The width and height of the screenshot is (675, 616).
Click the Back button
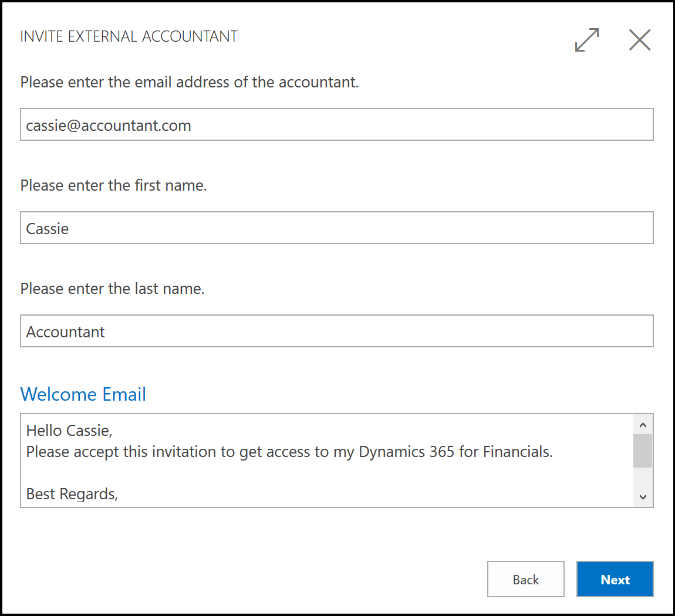525,579
